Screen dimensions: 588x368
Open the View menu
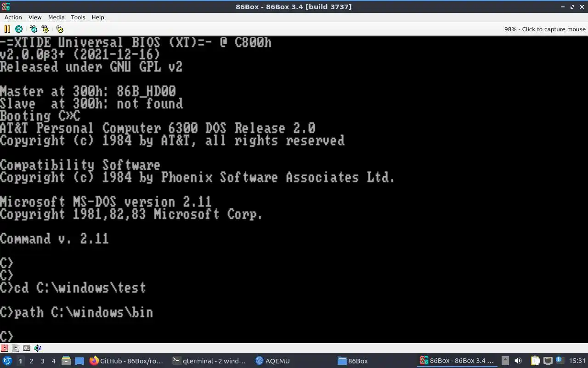[35, 17]
